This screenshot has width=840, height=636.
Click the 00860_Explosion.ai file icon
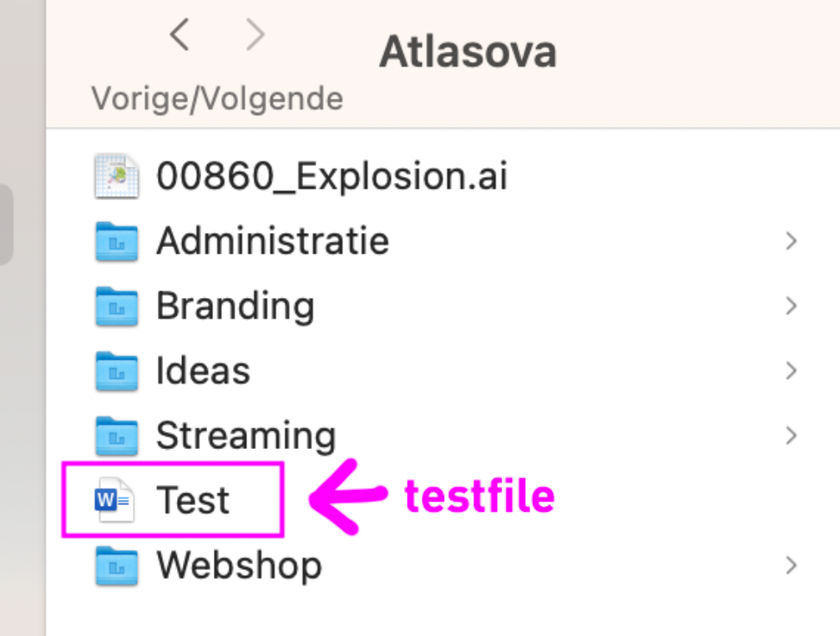115,176
